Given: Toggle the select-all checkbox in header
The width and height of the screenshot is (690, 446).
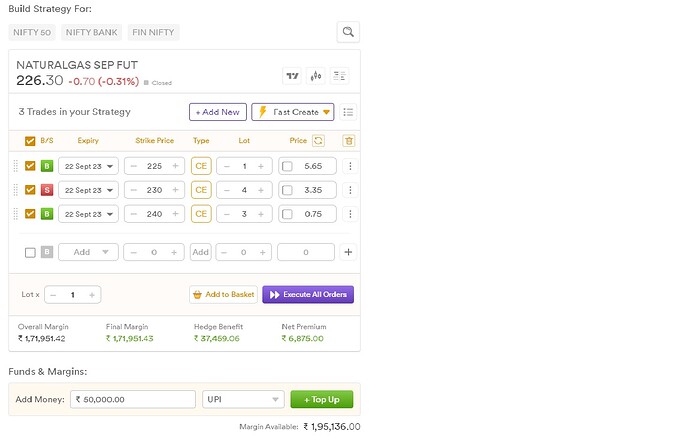Looking at the screenshot, I should click(30, 141).
